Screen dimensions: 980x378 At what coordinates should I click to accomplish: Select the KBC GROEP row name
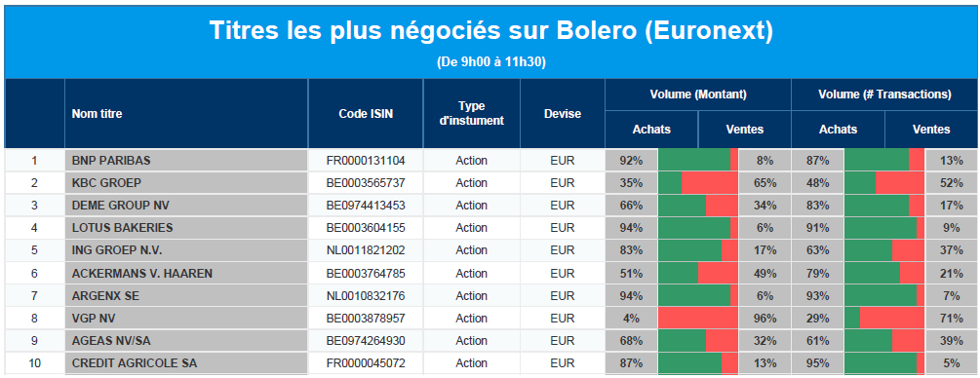tap(106, 183)
